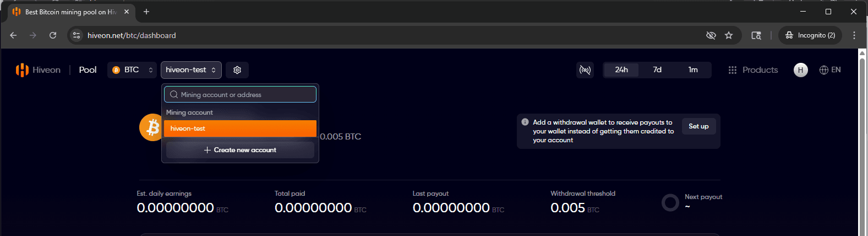Click the orange Bitcoin coin icon
The height and width of the screenshot is (236, 868).
coord(152,127)
